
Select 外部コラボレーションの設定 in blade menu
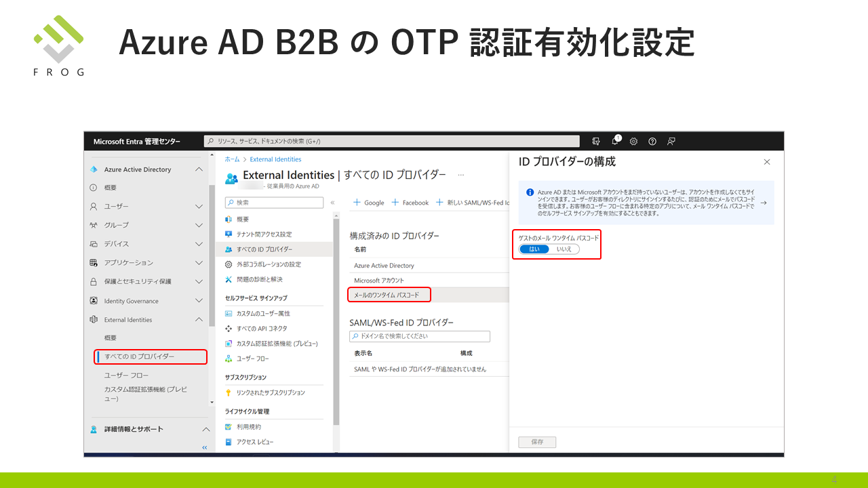269,264
